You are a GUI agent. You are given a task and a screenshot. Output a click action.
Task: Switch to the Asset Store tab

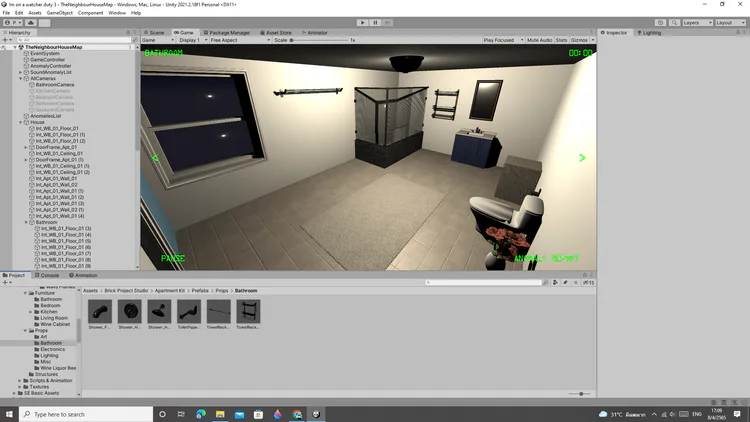(276, 33)
